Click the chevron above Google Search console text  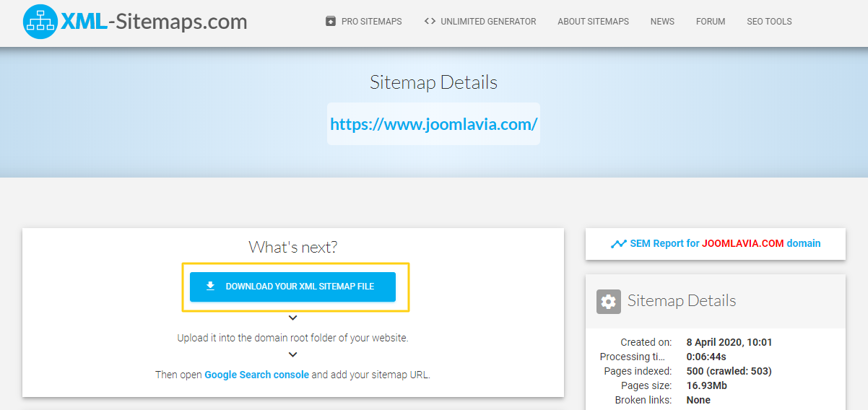pos(292,354)
